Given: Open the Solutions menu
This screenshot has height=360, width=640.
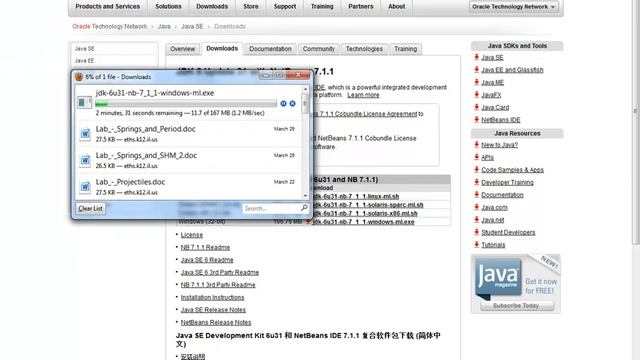Looking at the screenshot, I should pos(168,7).
